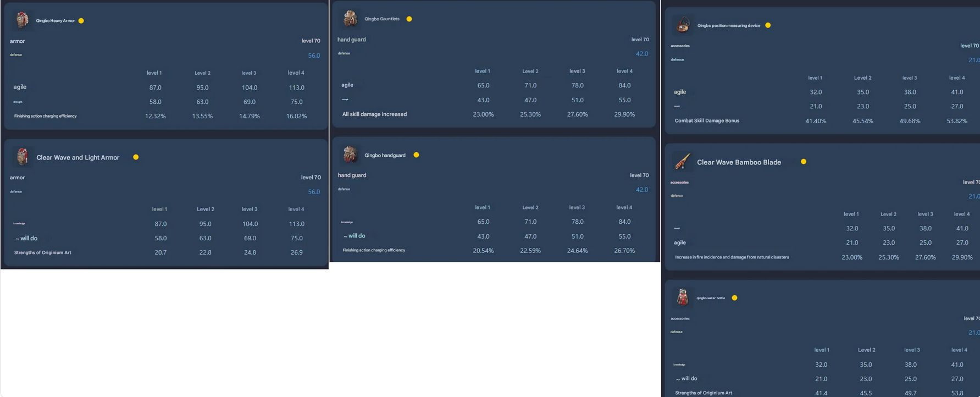Click the 26.9 value in Clear Wave Light Armor
This screenshot has height=397, width=980.
(x=297, y=252)
